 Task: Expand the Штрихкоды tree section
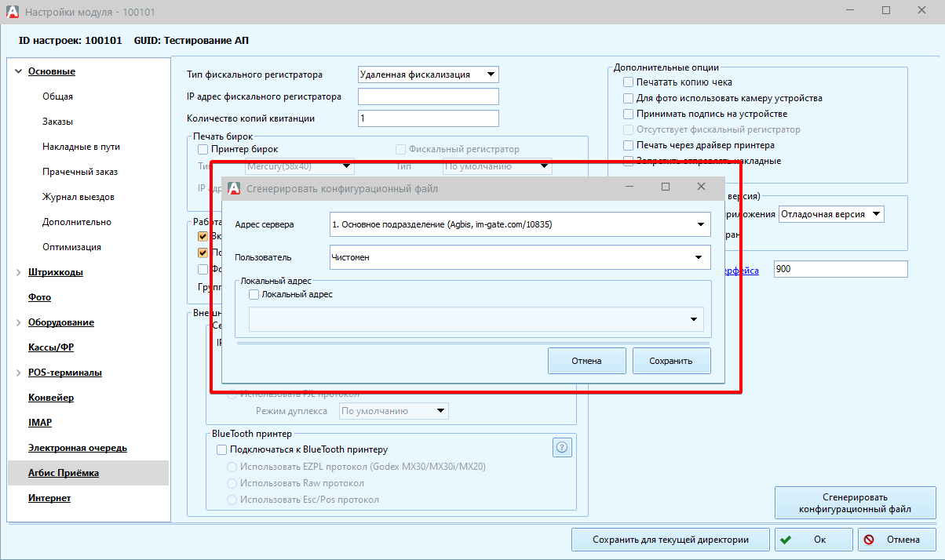19,272
